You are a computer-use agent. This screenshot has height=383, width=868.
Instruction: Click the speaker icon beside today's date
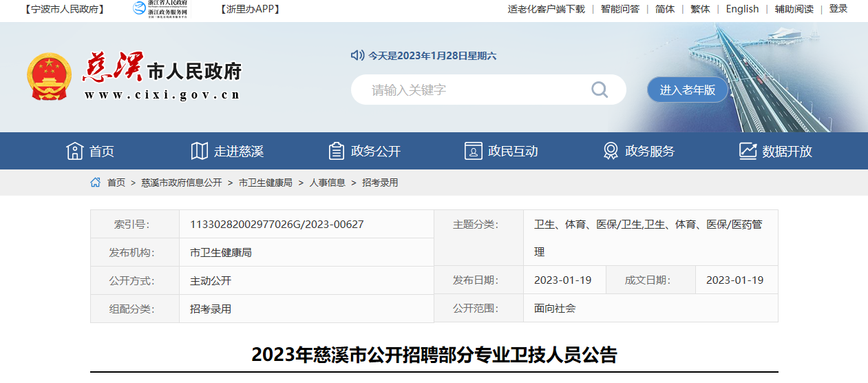tap(357, 55)
